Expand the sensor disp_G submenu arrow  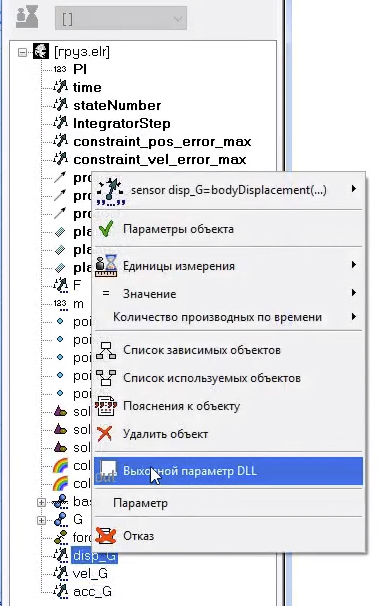(354, 189)
